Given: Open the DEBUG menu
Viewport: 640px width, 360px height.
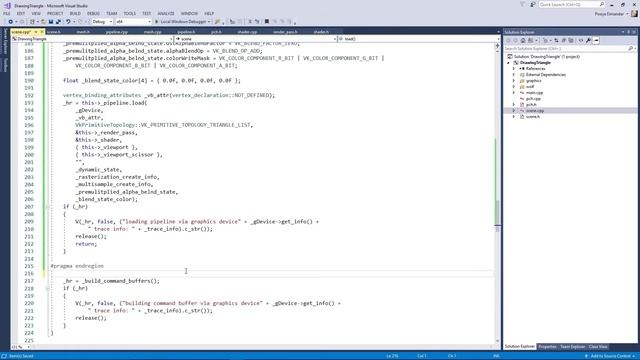Looking at the screenshot, I should 93,13.
